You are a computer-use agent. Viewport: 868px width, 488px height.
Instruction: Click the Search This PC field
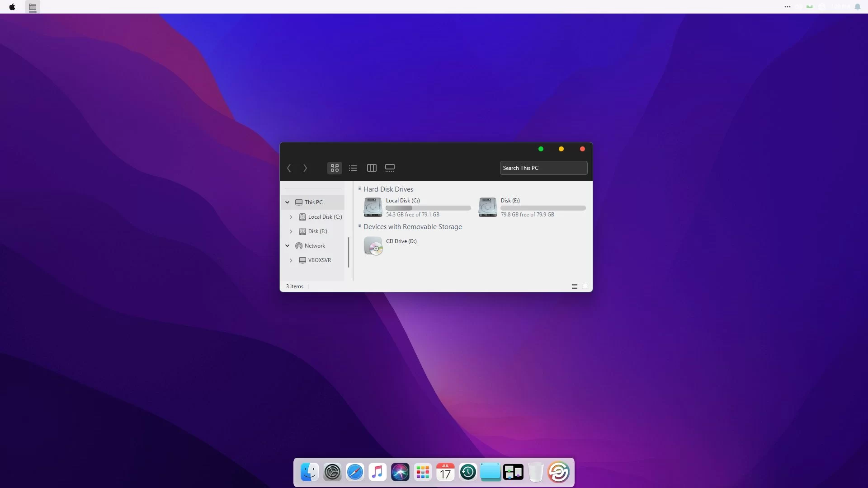[543, 168]
